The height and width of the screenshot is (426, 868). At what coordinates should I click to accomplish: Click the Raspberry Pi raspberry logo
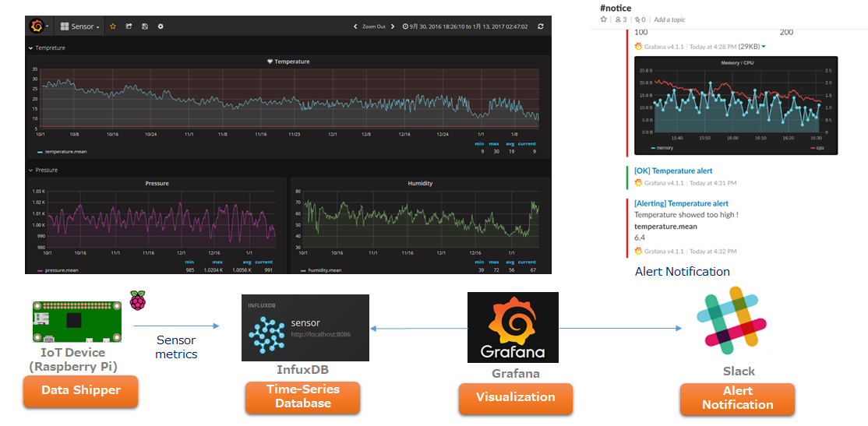point(138,299)
